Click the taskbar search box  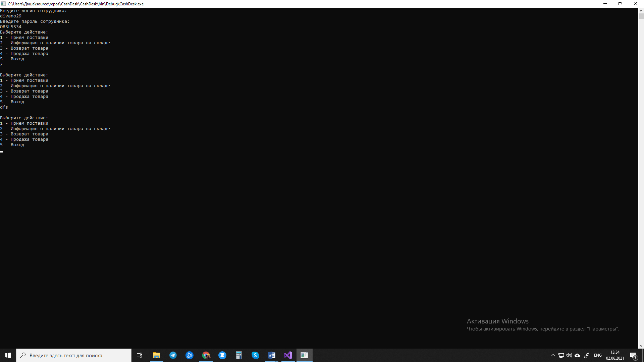pos(74,355)
